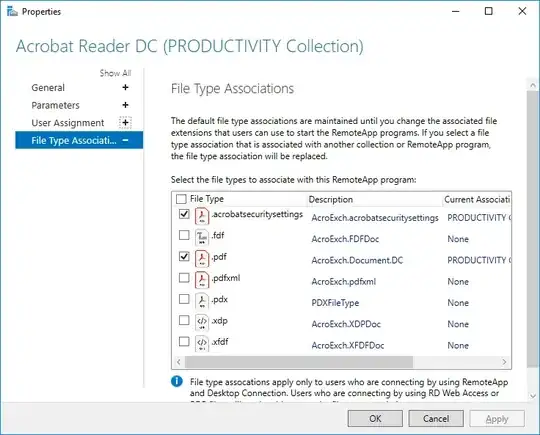Click the .xfdf file type name
540x435 pixels.
coord(220,342)
